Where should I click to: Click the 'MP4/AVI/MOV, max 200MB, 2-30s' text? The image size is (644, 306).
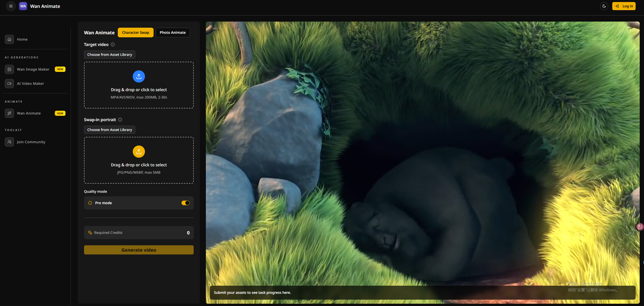[x=139, y=97]
